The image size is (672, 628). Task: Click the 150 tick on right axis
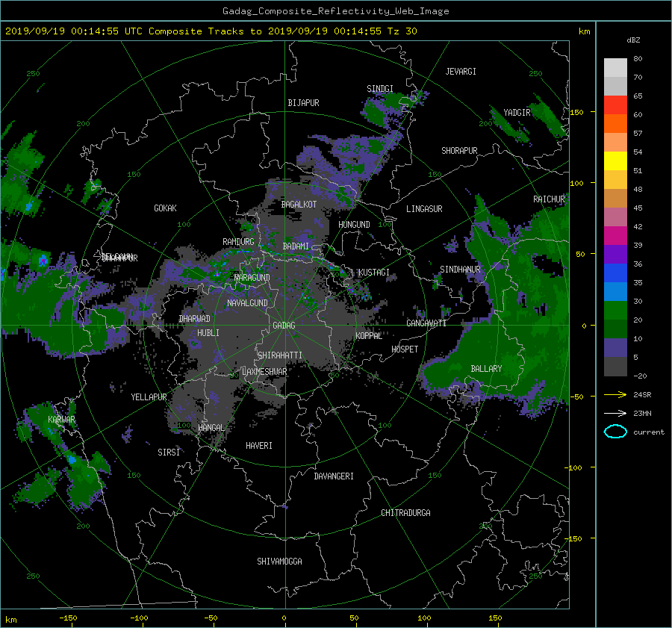point(577,112)
